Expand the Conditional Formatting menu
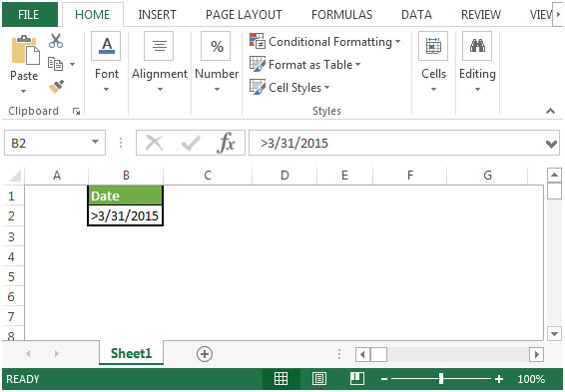The height and width of the screenshot is (392, 565). point(398,42)
